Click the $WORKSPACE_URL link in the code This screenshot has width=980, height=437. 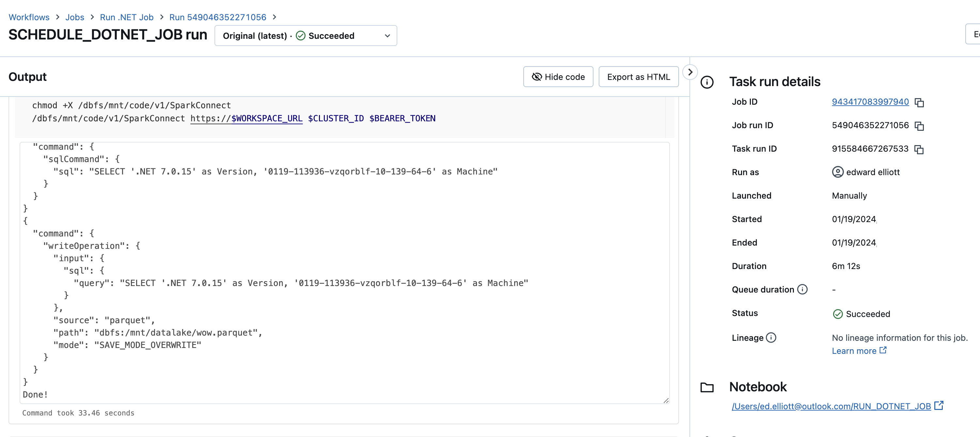(x=265, y=118)
